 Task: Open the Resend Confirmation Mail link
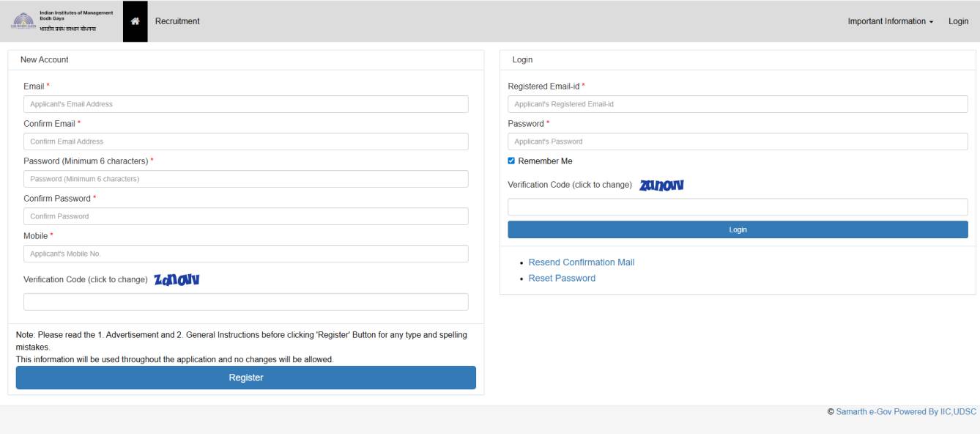click(x=581, y=262)
